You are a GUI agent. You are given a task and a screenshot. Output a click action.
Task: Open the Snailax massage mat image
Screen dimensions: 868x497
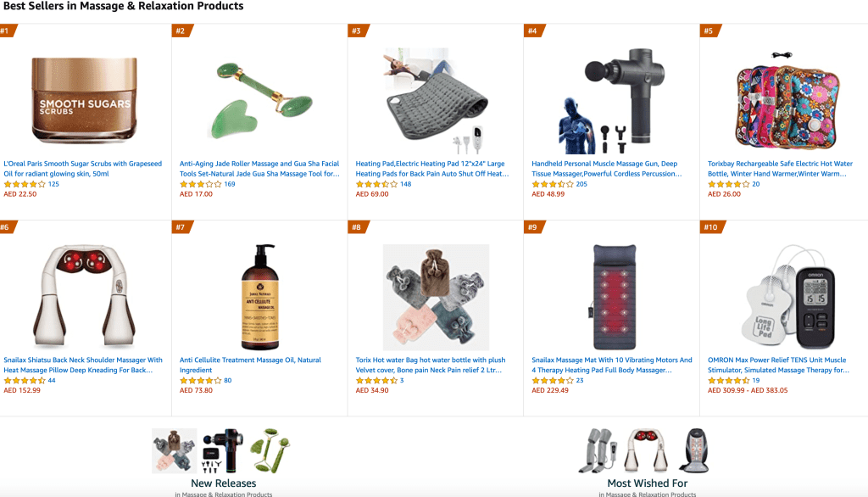(612, 297)
